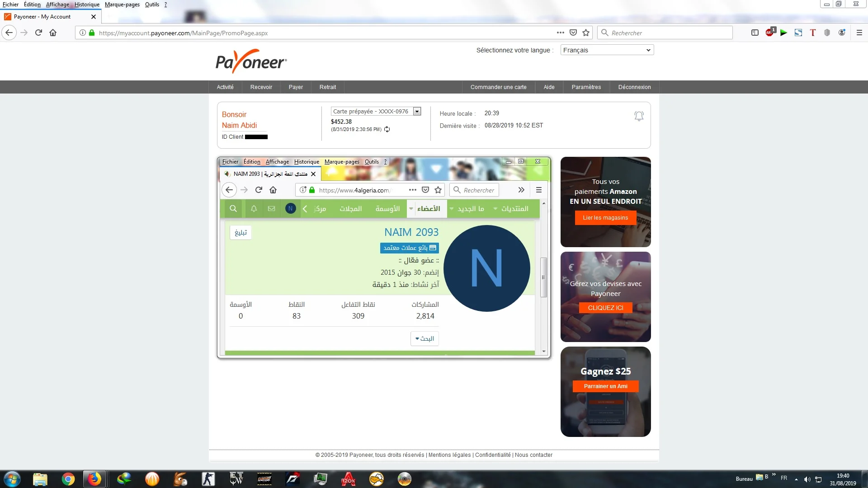Refresh the card balance
The image size is (868, 488).
pos(387,130)
